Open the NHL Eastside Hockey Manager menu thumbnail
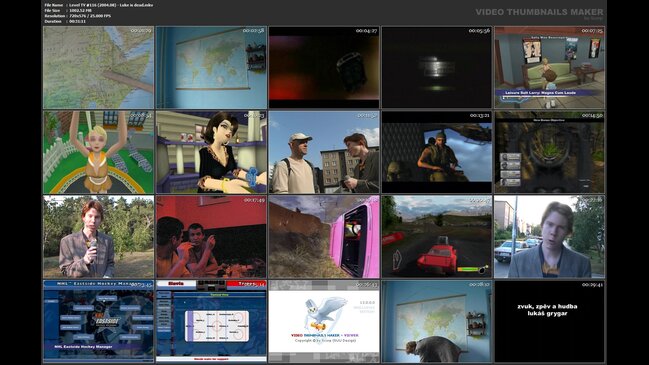 tap(99, 321)
